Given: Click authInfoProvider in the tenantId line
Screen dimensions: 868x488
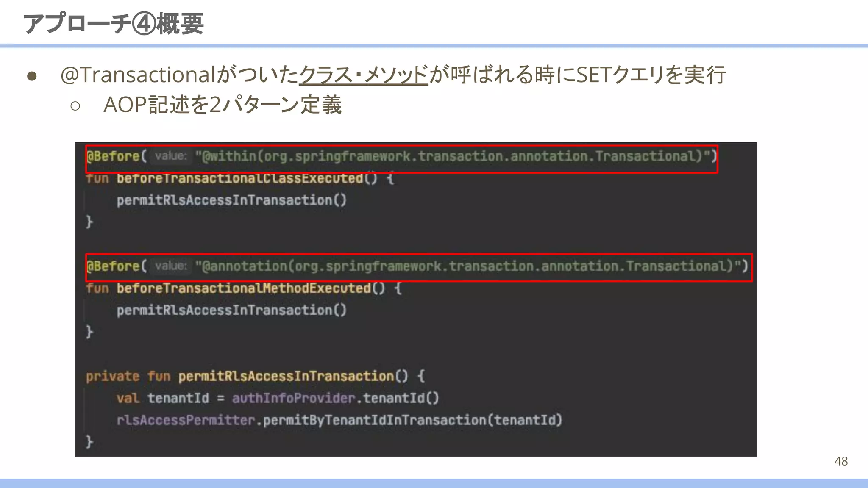Looking at the screenshot, I should 293,398.
